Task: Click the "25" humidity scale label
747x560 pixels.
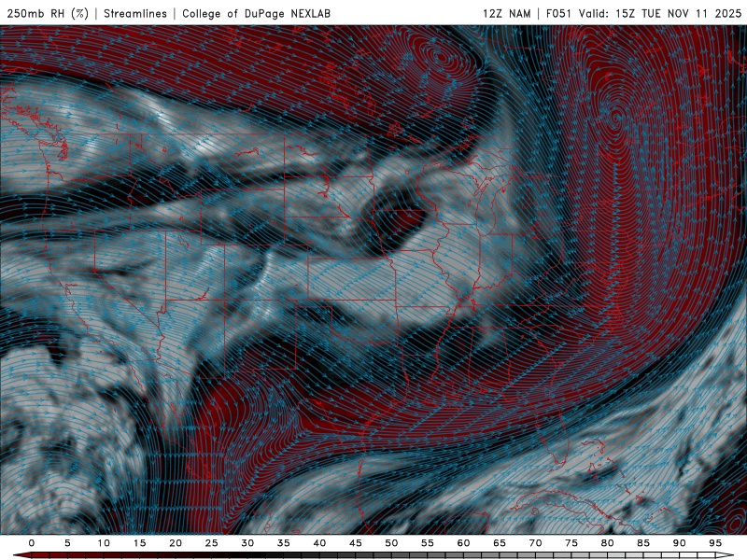Action: click(211, 543)
